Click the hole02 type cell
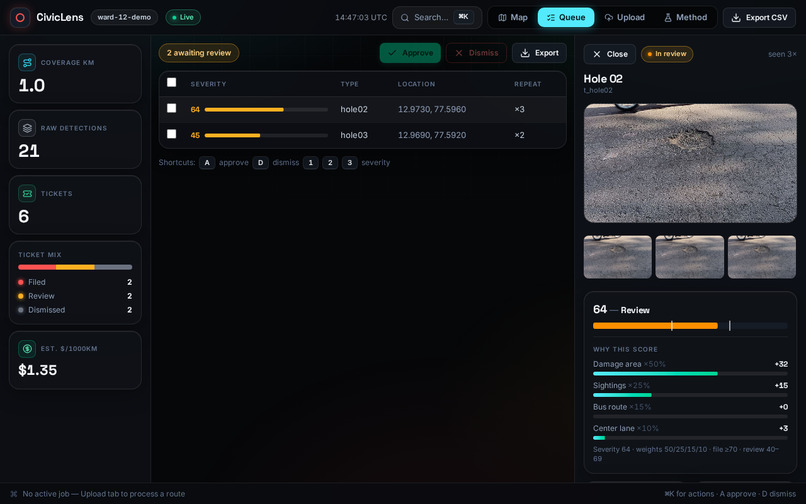The image size is (806, 504). tap(354, 109)
